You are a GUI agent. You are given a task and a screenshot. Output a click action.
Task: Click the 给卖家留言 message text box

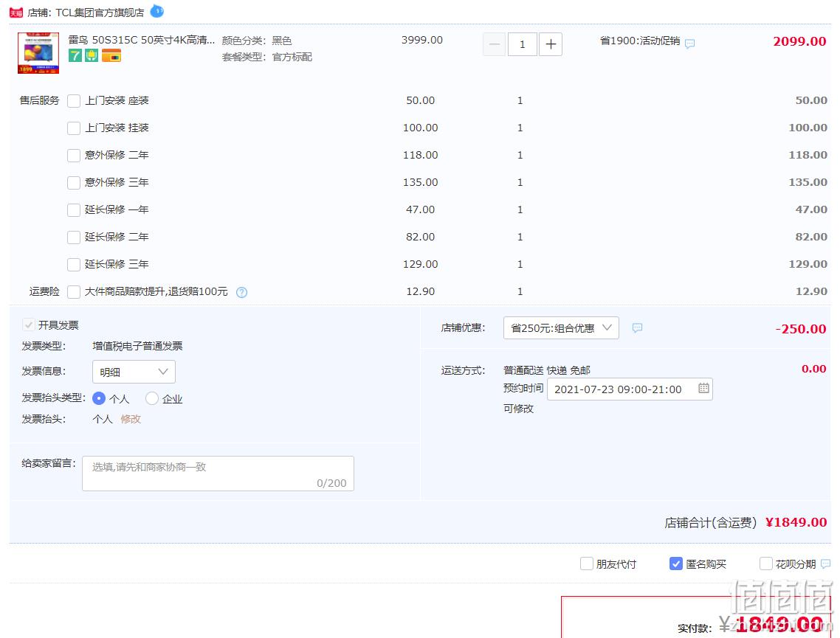pyautogui.click(x=218, y=473)
